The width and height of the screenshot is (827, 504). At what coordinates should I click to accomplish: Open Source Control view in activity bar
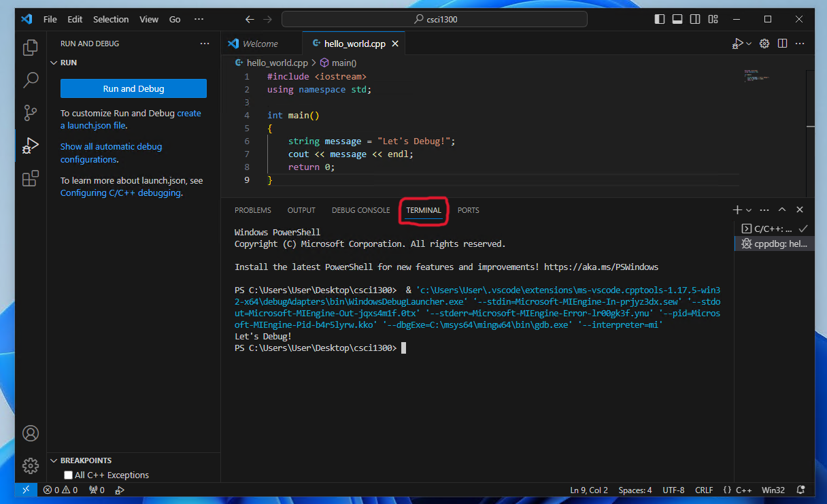click(31, 113)
